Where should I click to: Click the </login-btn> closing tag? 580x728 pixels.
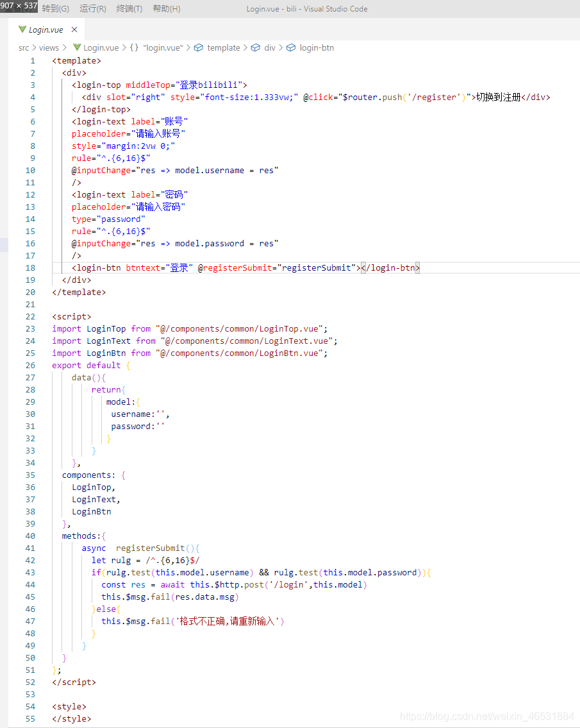[390, 268]
